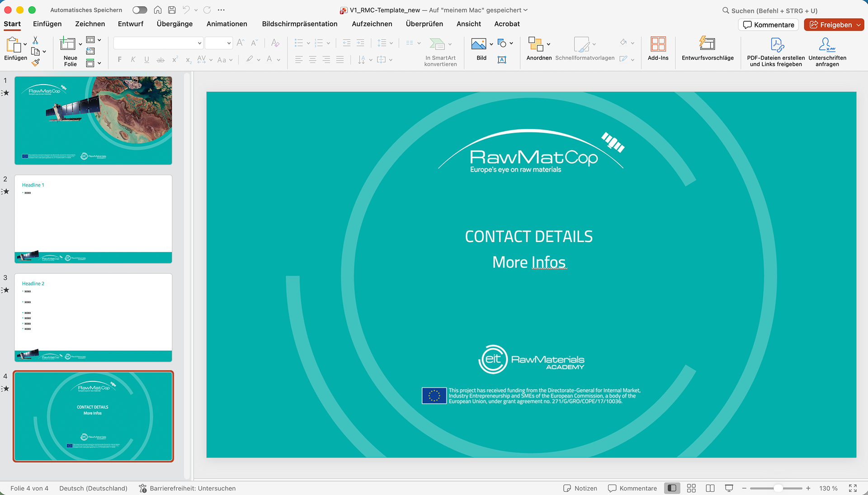This screenshot has height=495, width=868.
Task: Cut selection with the scissors icon
Action: 35,40
